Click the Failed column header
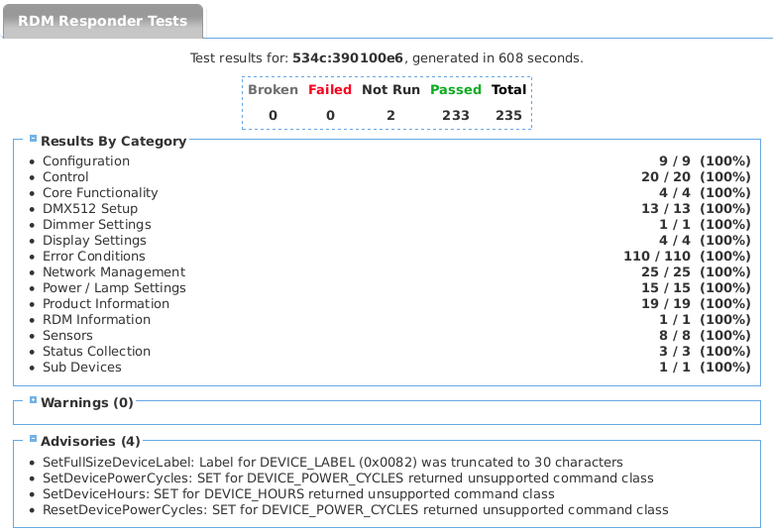This screenshot has height=532, width=773. (x=330, y=89)
